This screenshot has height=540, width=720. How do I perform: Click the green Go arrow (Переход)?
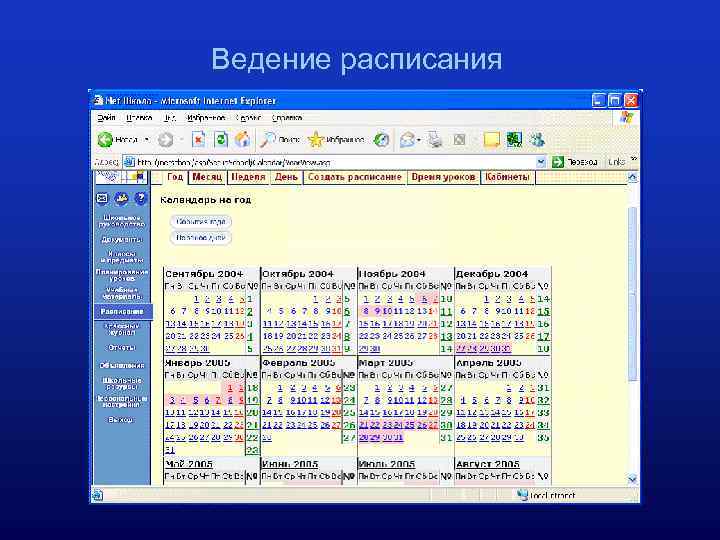click(557, 162)
